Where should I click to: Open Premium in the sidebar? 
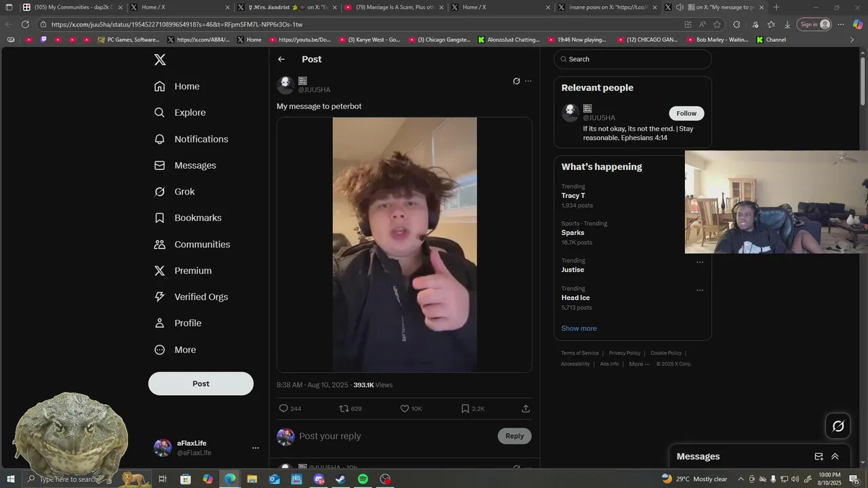tap(183, 270)
